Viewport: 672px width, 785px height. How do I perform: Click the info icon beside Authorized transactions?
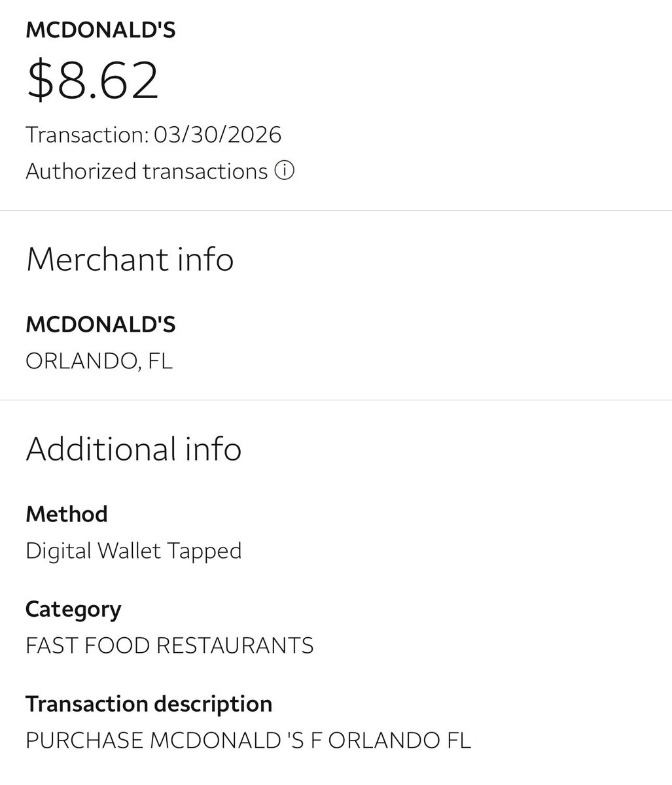coord(285,171)
